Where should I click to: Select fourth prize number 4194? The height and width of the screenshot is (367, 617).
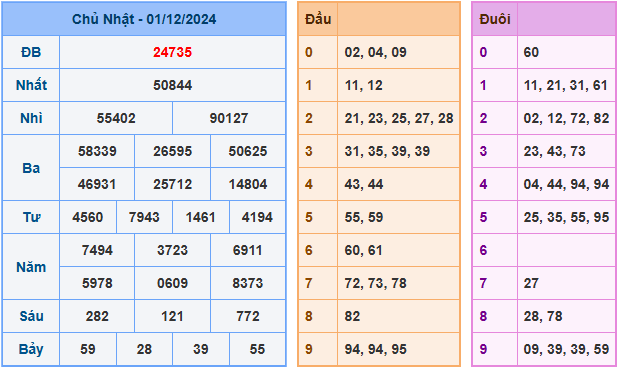click(x=257, y=218)
